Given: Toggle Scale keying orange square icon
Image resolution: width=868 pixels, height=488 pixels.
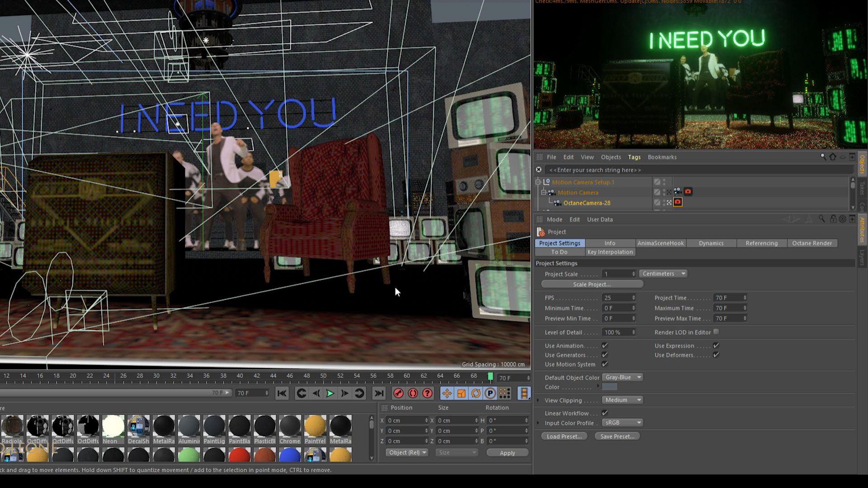Looking at the screenshot, I should (461, 393).
